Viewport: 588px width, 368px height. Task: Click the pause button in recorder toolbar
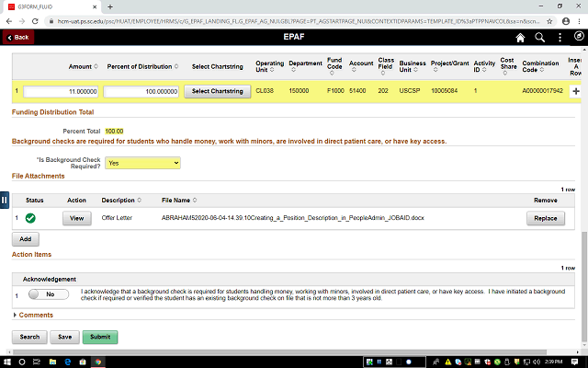379,362
